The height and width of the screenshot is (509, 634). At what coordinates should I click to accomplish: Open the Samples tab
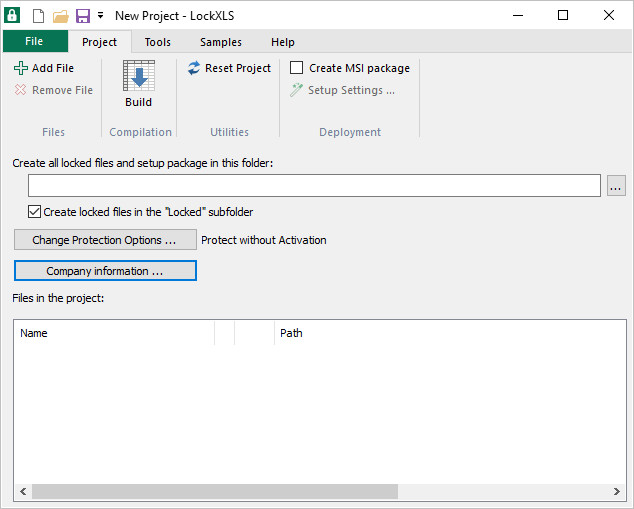221,42
